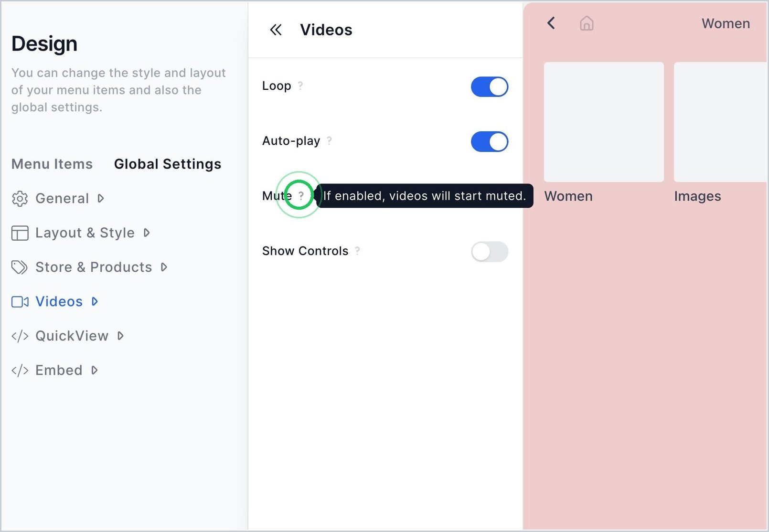769x532 pixels.
Task: Open Store & Products settings
Action: tap(94, 267)
